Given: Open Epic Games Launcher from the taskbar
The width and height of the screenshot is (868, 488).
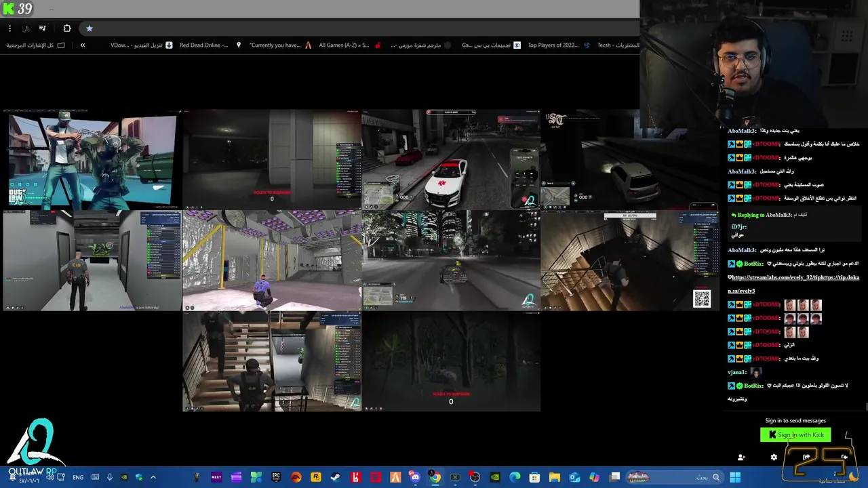Looking at the screenshot, I should coord(276,477).
